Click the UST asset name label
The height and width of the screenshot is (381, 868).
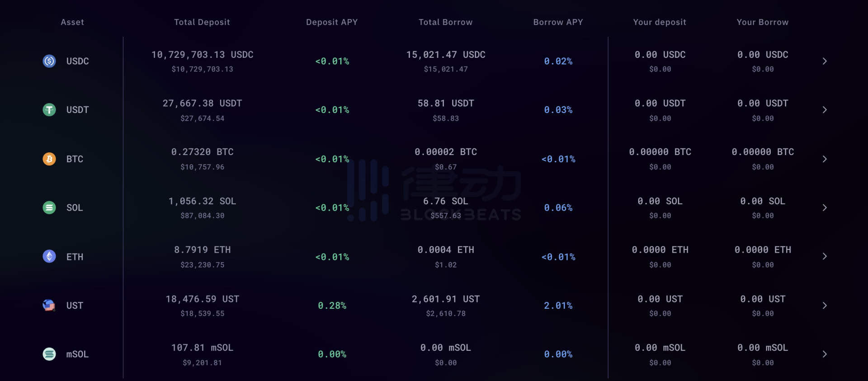pos(75,306)
